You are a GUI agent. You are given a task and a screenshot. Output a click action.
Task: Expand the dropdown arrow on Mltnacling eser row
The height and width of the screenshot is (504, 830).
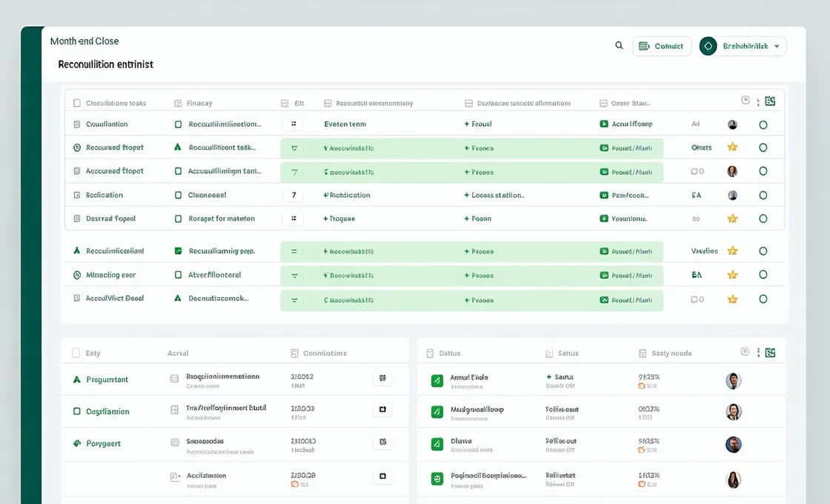click(294, 276)
